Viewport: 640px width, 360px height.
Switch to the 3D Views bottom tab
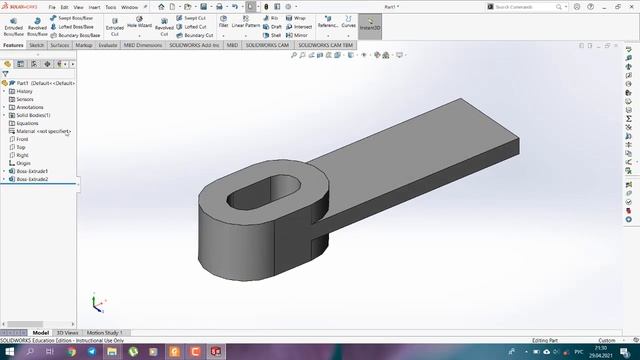[x=67, y=333]
